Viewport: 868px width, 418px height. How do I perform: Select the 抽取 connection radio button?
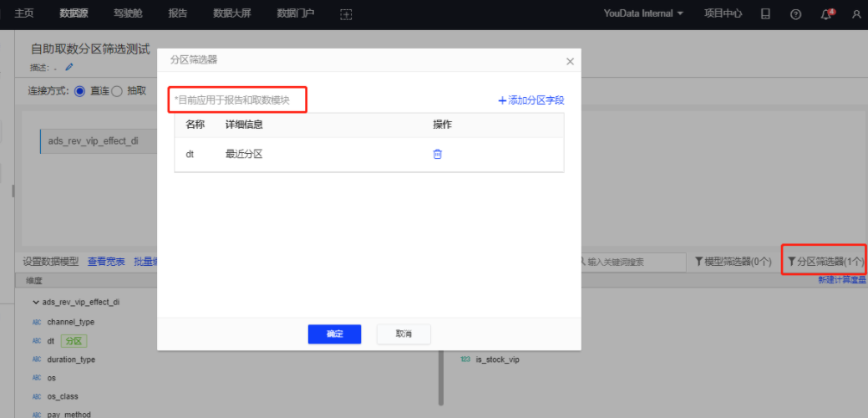tap(117, 91)
